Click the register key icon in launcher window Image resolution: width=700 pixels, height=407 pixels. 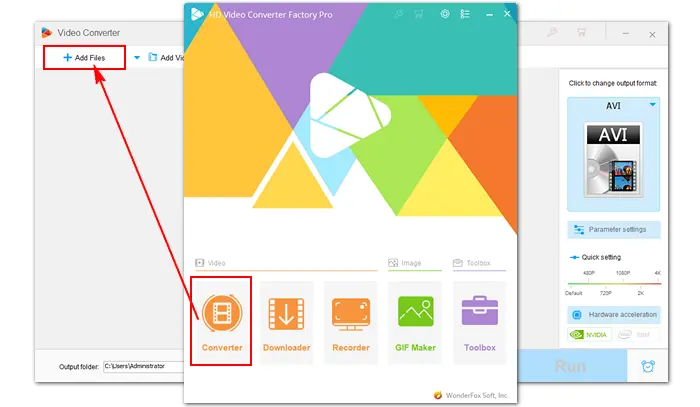pos(398,14)
